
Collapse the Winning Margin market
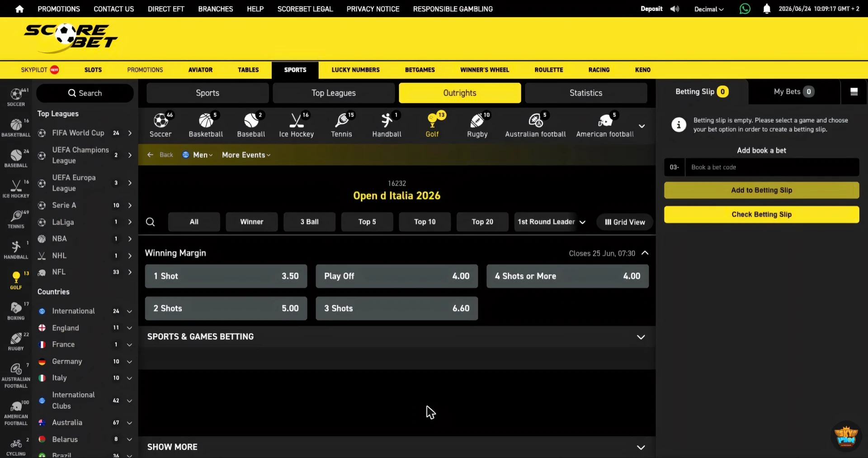click(x=645, y=253)
